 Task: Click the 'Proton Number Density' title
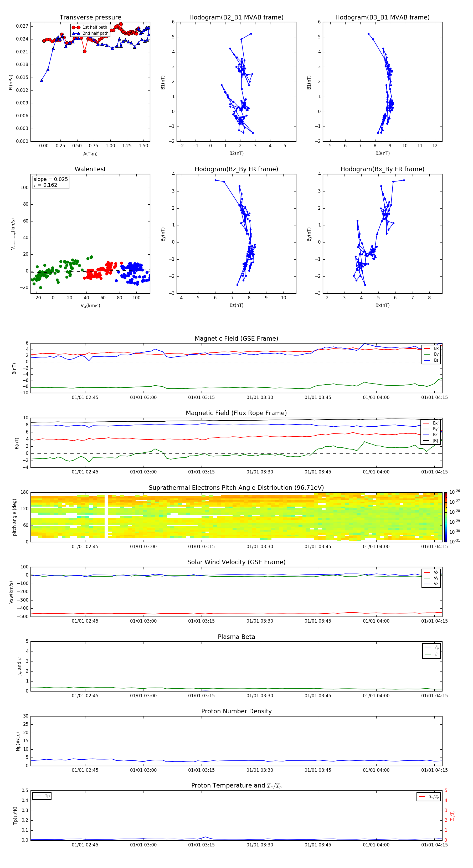(236, 711)
